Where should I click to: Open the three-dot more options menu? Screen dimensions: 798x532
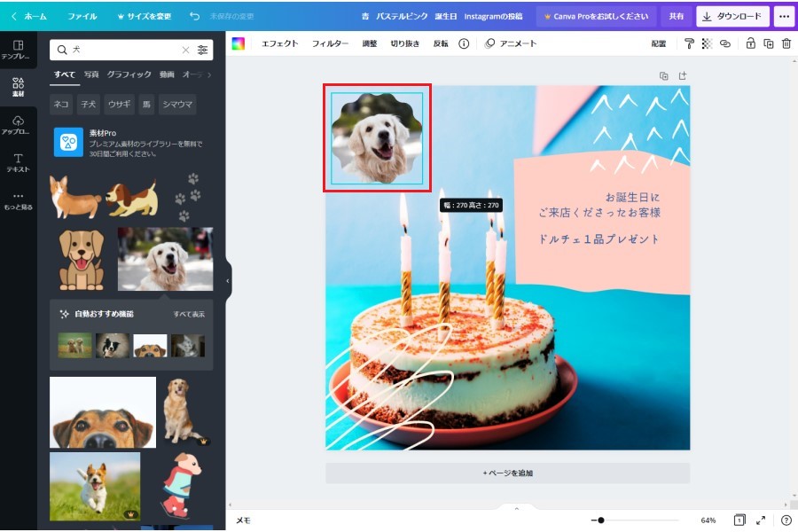784,16
